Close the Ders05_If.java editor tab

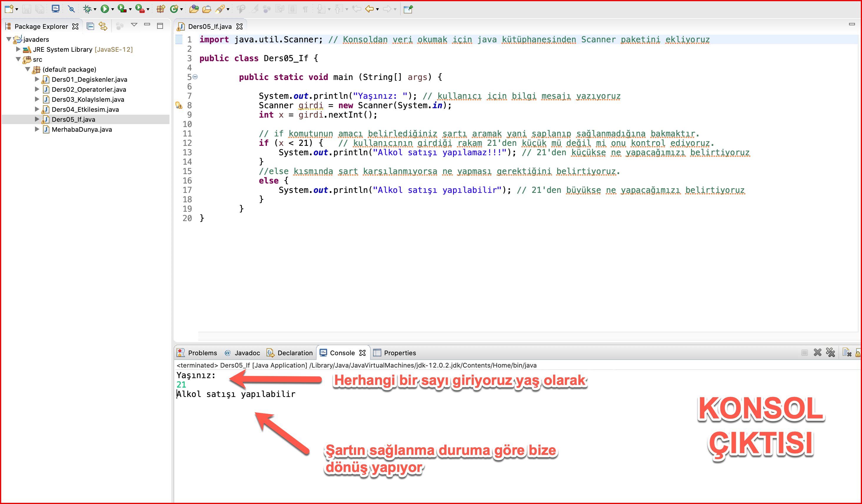click(239, 26)
